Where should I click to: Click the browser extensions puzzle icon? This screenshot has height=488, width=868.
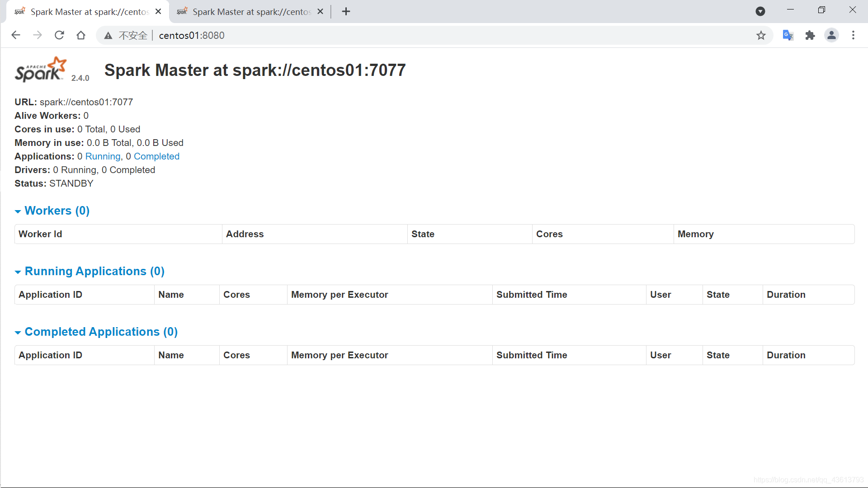(x=810, y=35)
